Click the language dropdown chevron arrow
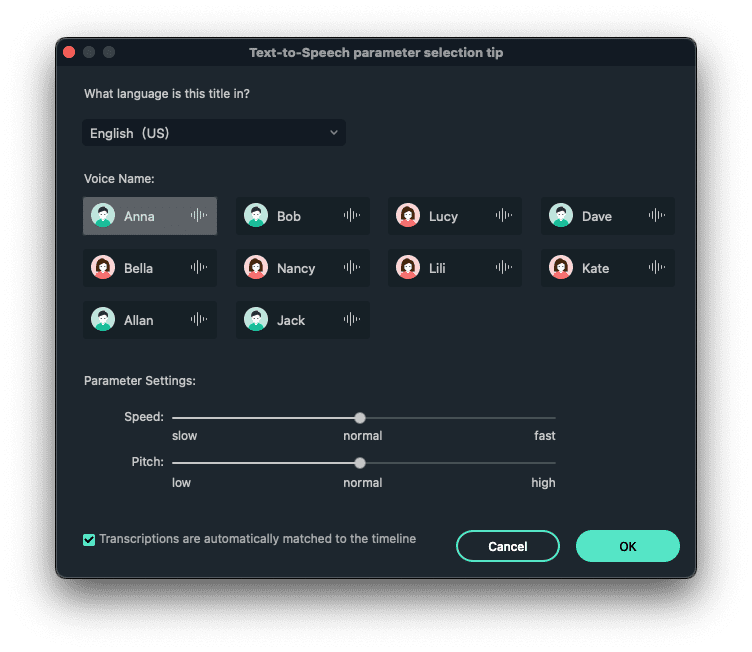Screen dimensions: 752x652 [x=334, y=133]
